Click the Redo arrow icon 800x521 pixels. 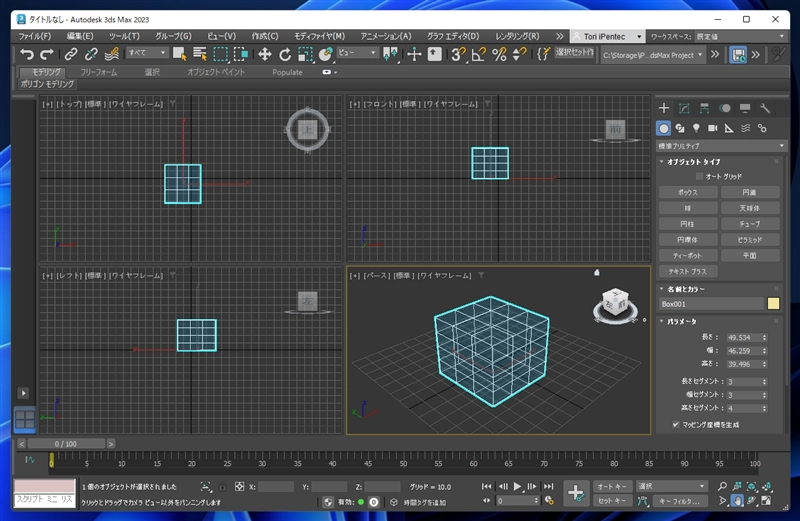coord(47,54)
